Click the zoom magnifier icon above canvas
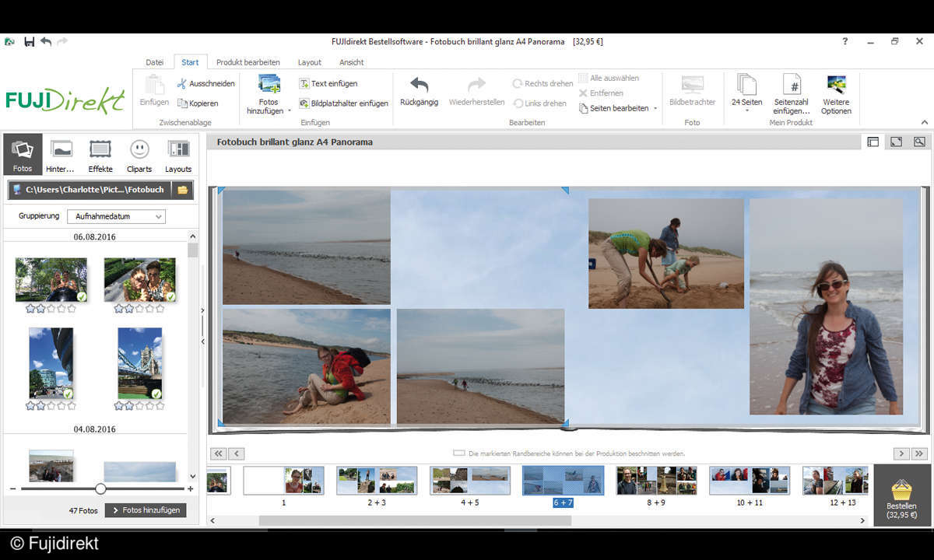The width and height of the screenshot is (934, 560). point(919,142)
